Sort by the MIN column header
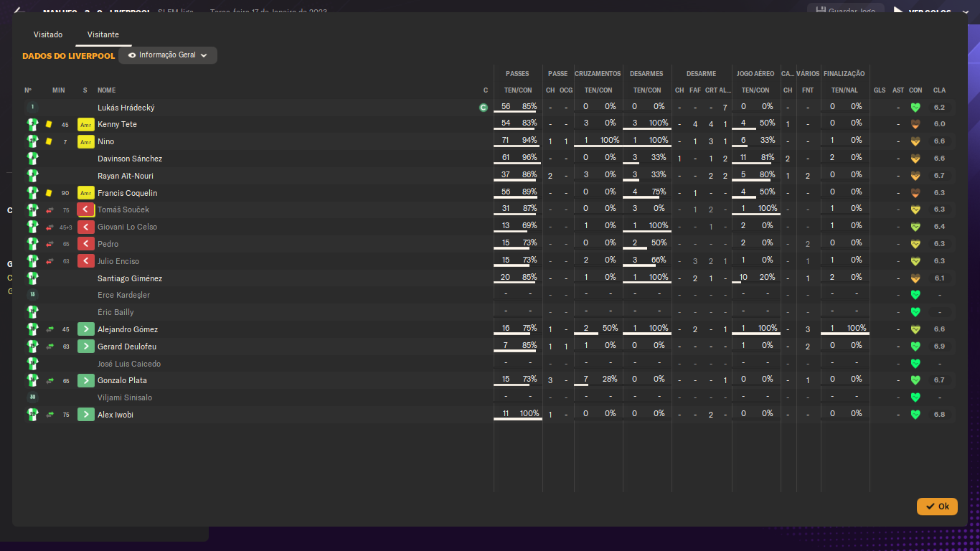Image resolution: width=980 pixels, height=551 pixels. (x=59, y=90)
